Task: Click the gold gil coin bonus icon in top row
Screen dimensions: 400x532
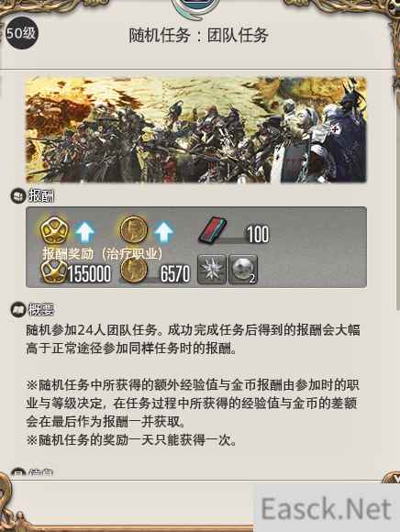Action: [134, 229]
